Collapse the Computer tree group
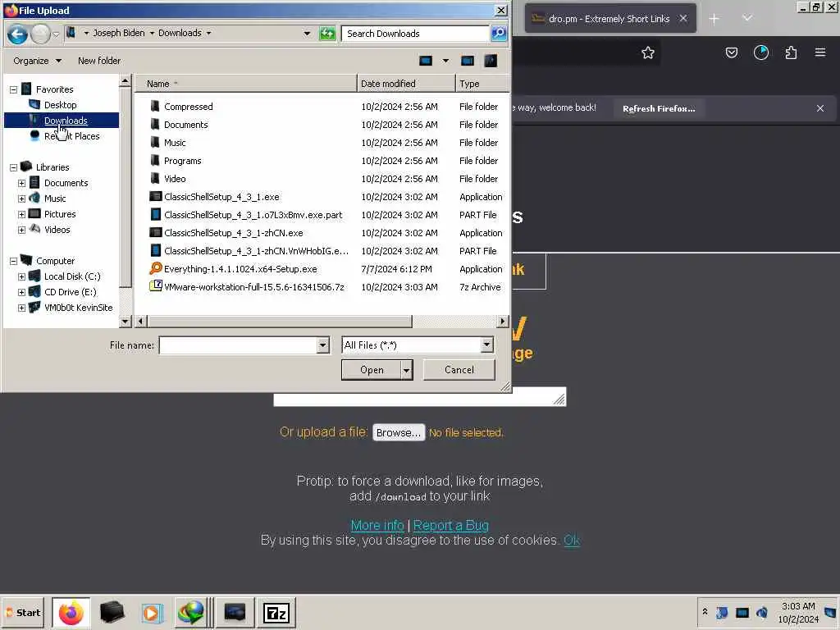 click(x=13, y=262)
